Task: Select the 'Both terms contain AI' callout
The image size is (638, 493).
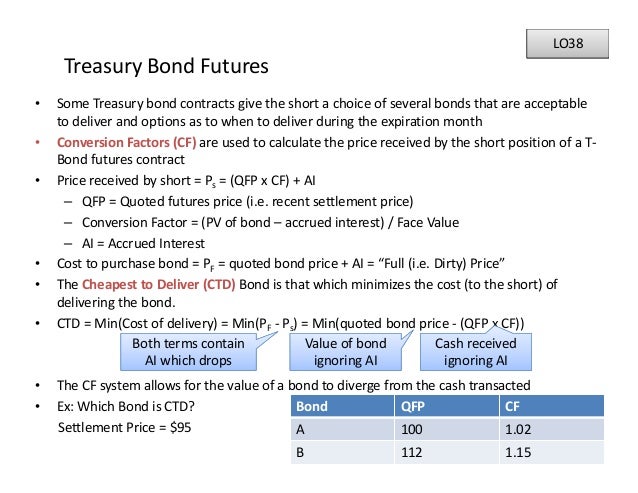Action: [x=188, y=352]
